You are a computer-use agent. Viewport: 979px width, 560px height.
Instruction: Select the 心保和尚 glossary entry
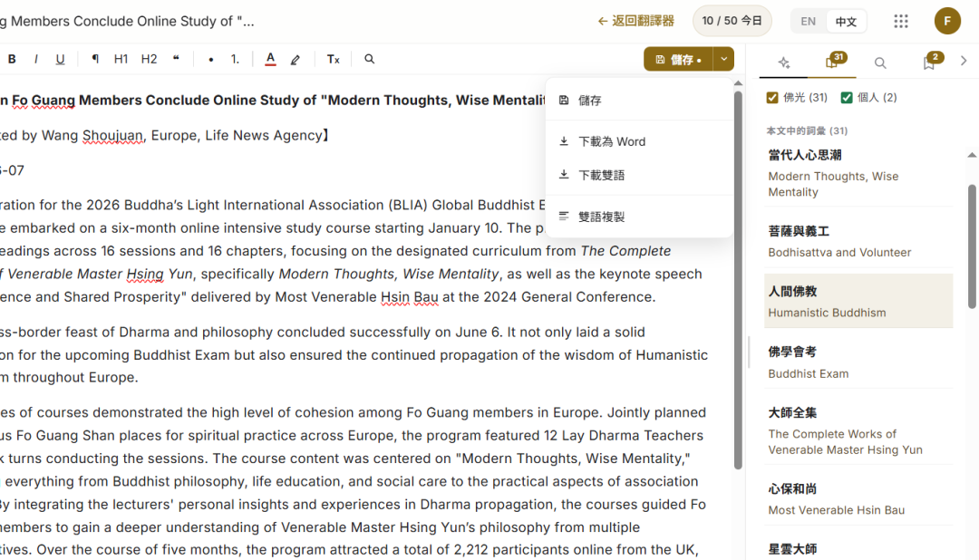[858, 498]
